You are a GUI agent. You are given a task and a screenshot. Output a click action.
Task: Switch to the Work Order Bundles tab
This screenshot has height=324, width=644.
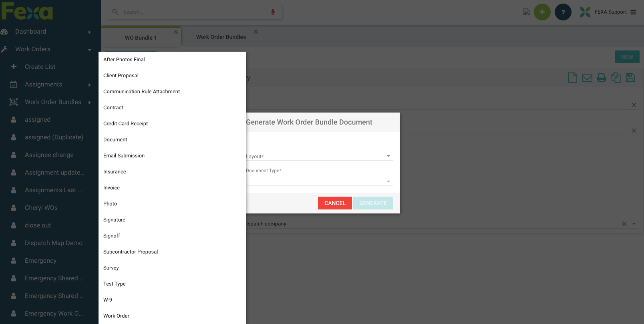coord(221,37)
